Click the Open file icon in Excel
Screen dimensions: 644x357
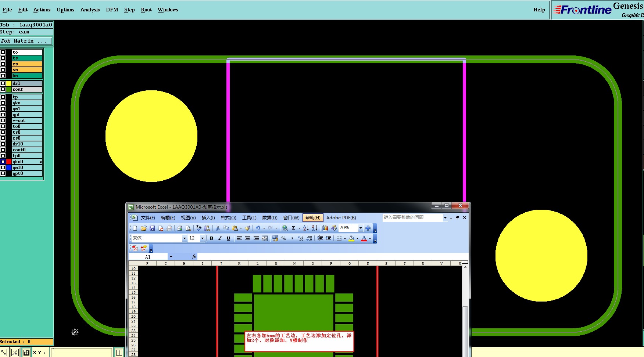pyautogui.click(x=144, y=228)
